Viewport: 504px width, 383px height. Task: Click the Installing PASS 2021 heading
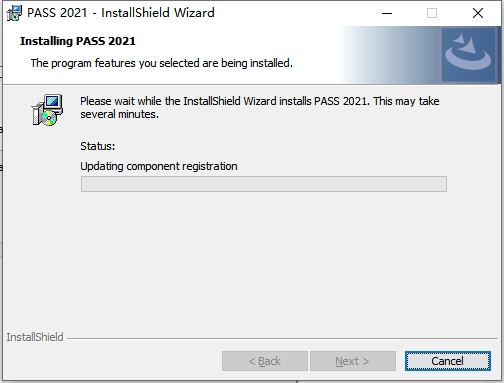tap(78, 41)
